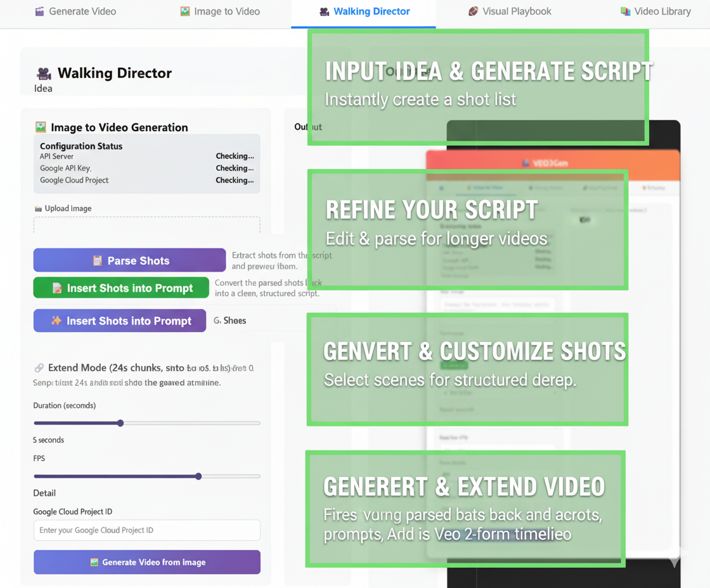Click the camera icon beside Walking Director heading

(44, 73)
